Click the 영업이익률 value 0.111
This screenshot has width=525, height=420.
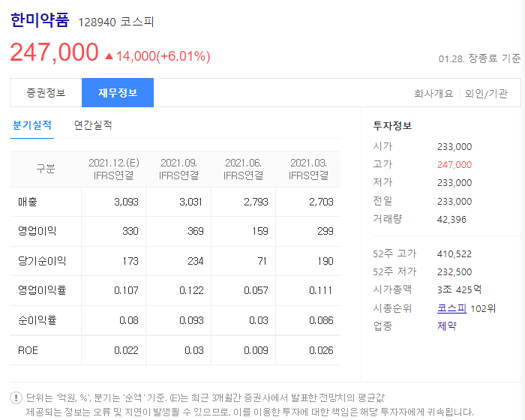point(320,290)
